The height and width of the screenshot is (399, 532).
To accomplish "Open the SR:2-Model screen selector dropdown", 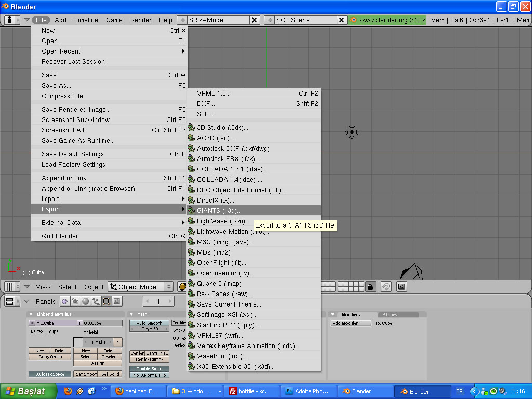I will click(x=182, y=20).
